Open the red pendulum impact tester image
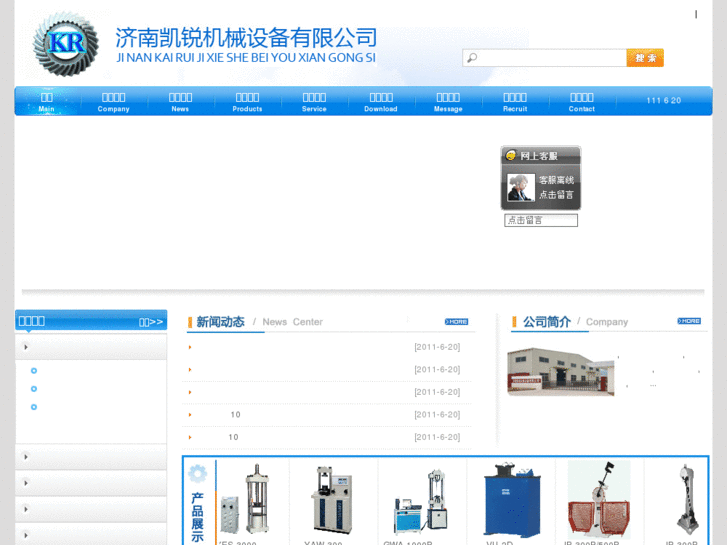Viewport: 727px width, 545px height. tap(599, 500)
